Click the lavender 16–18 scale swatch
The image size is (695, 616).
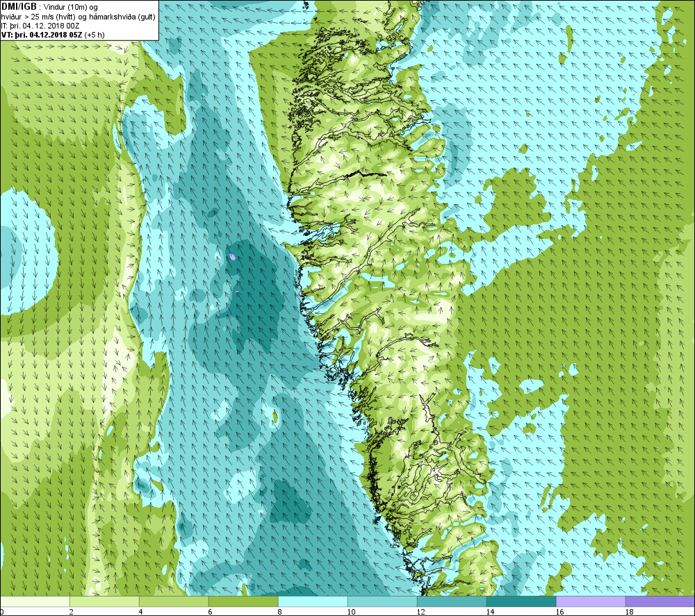tap(591, 601)
